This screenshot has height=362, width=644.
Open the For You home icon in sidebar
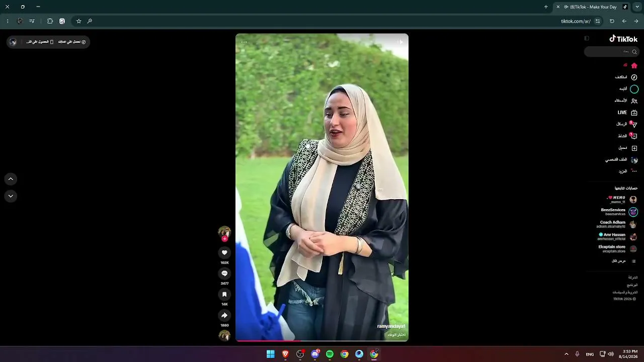coord(634,65)
